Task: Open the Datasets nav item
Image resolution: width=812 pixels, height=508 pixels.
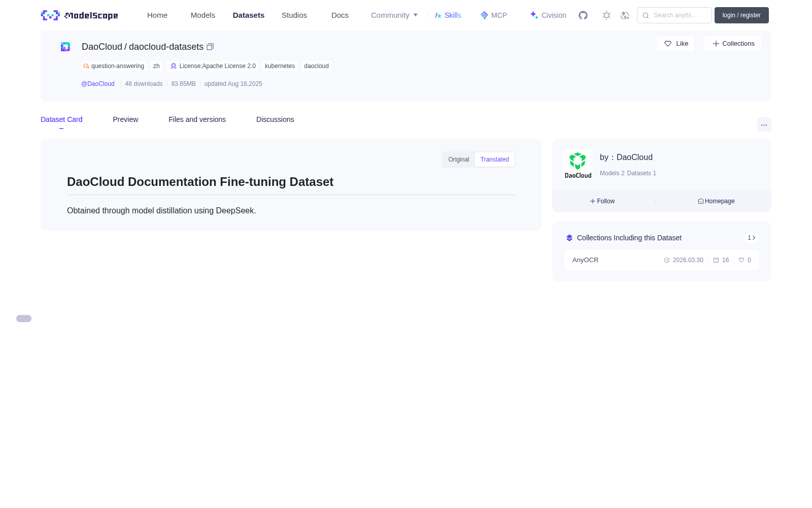Action: (249, 15)
